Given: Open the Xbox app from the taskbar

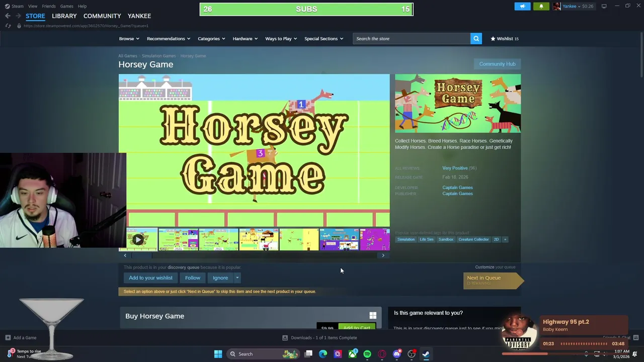Looking at the screenshot, I should pyautogui.click(x=353, y=354).
